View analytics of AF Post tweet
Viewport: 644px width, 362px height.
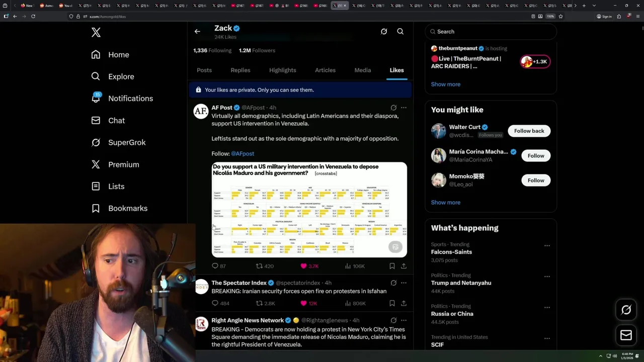[x=355, y=266]
